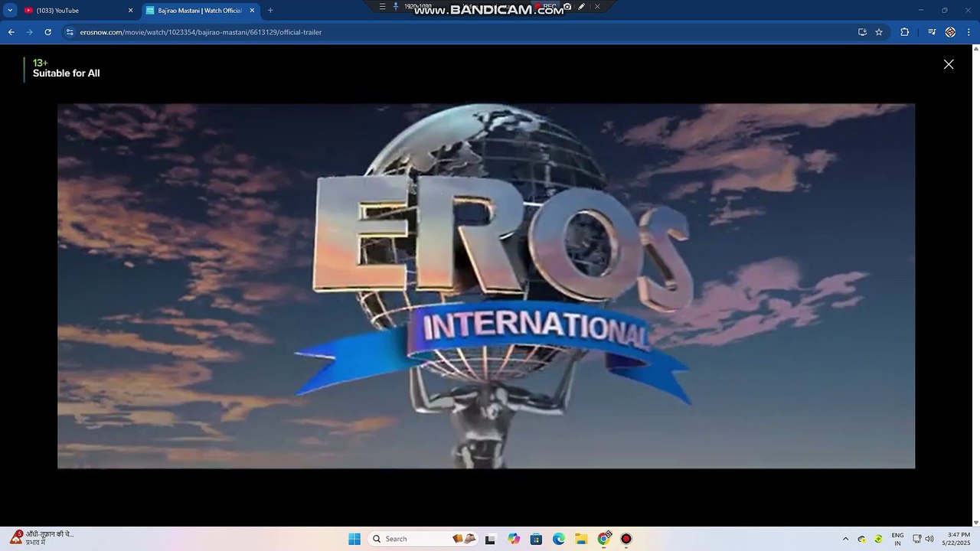This screenshot has height=551, width=980.
Task: Open the network icon in system tray
Action: click(917, 539)
